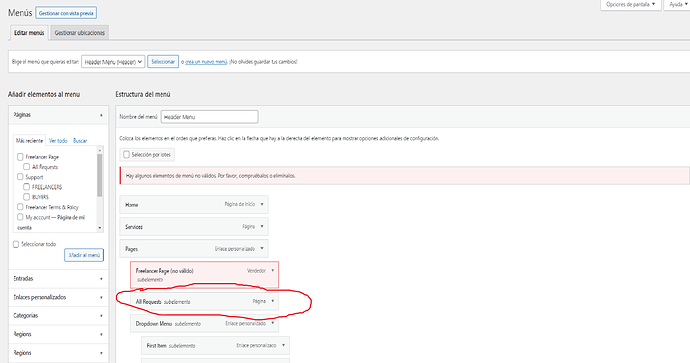
Task: Follow the crea un nuevo menú link
Action: tap(206, 62)
